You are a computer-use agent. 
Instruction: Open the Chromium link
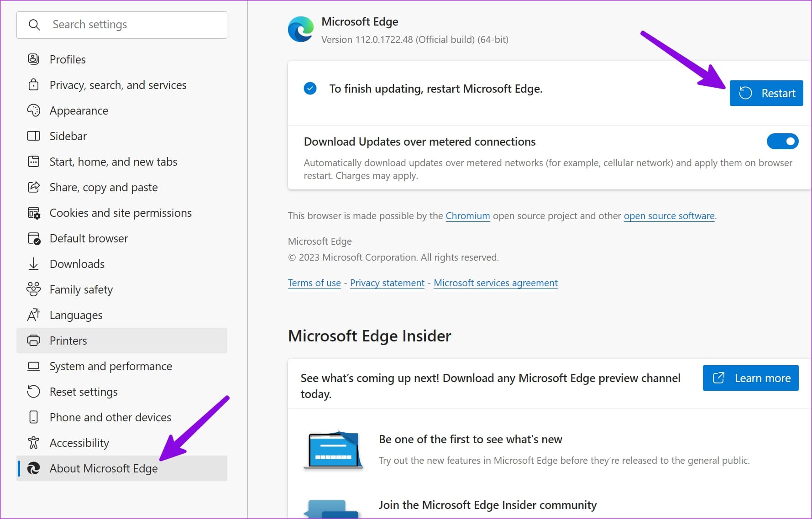point(468,216)
